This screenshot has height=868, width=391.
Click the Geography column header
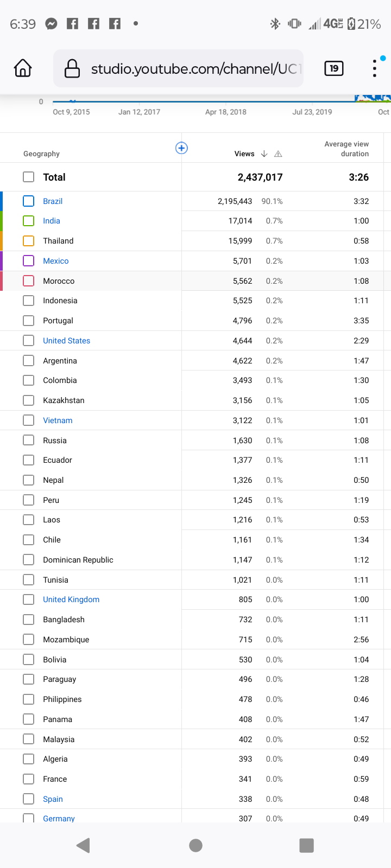41,154
